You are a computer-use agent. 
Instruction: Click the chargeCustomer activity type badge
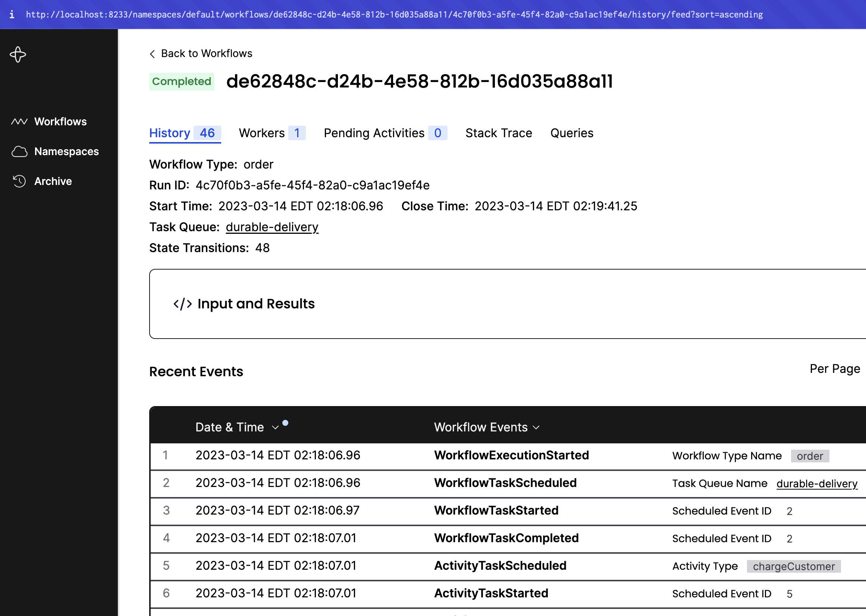(794, 566)
